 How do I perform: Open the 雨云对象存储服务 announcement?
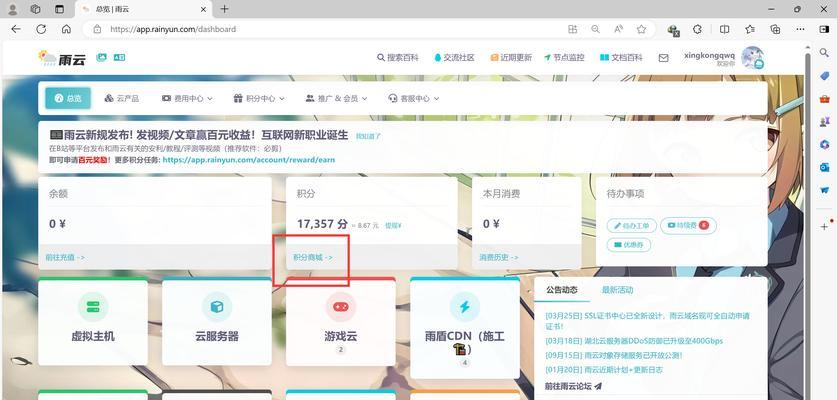[x=614, y=355]
